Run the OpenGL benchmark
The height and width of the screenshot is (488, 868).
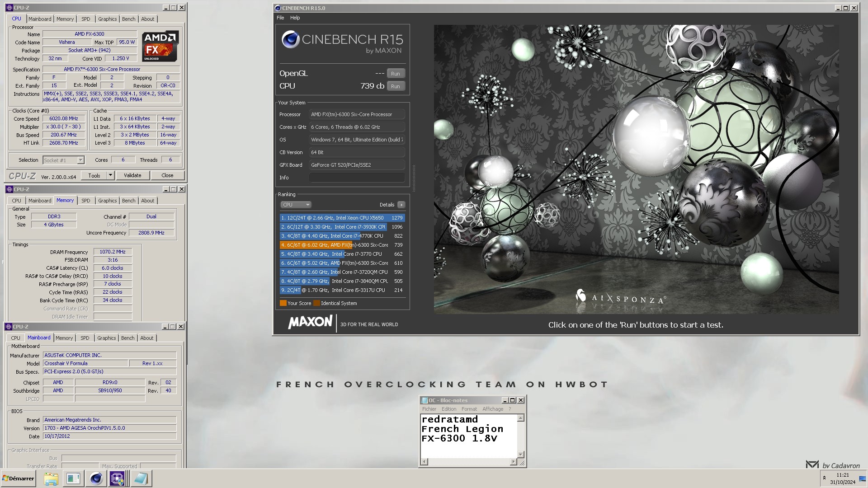click(396, 74)
